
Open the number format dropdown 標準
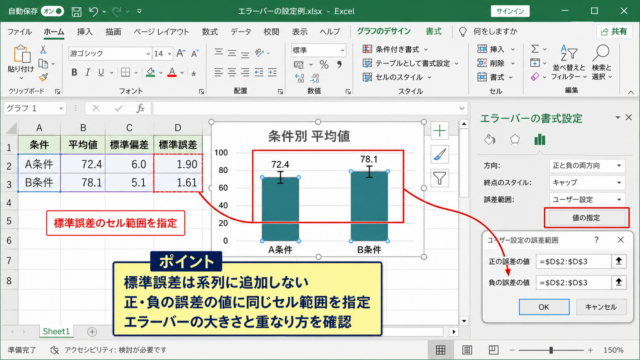pyautogui.click(x=342, y=50)
